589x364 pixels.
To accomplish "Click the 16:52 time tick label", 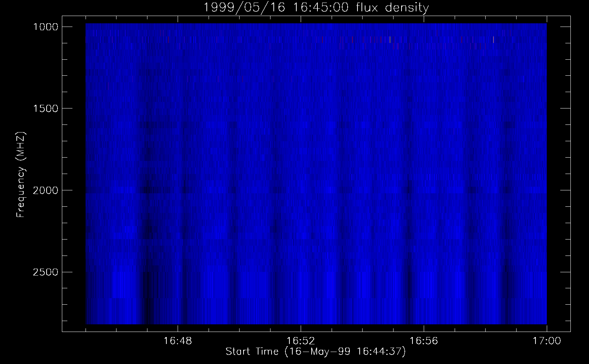I will point(301,341).
